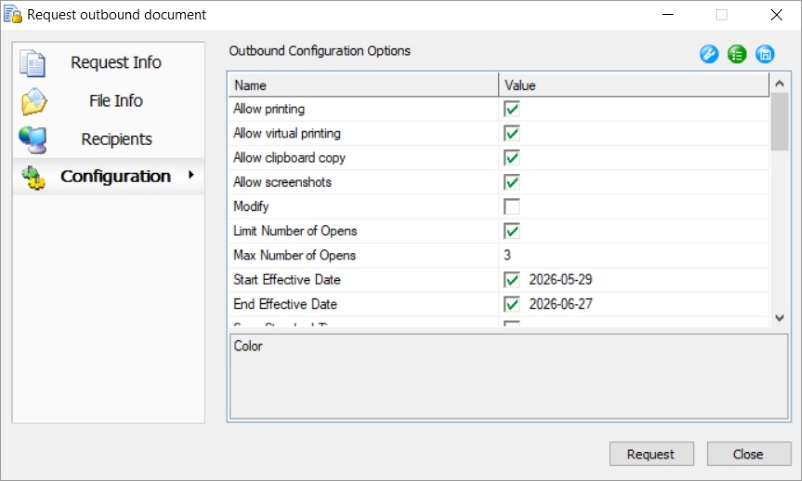Select the Configuration tab
This screenshot has width=802, height=481.
point(108,176)
